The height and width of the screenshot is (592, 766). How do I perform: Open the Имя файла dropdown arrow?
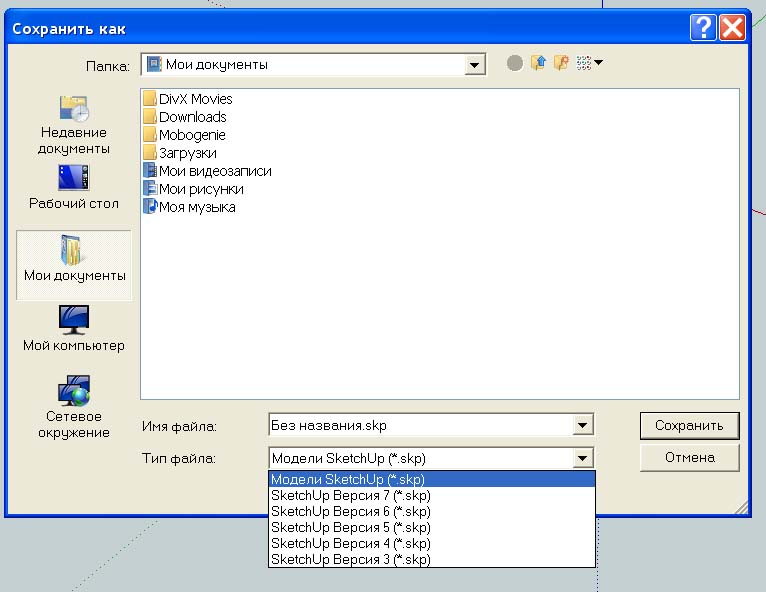583,426
